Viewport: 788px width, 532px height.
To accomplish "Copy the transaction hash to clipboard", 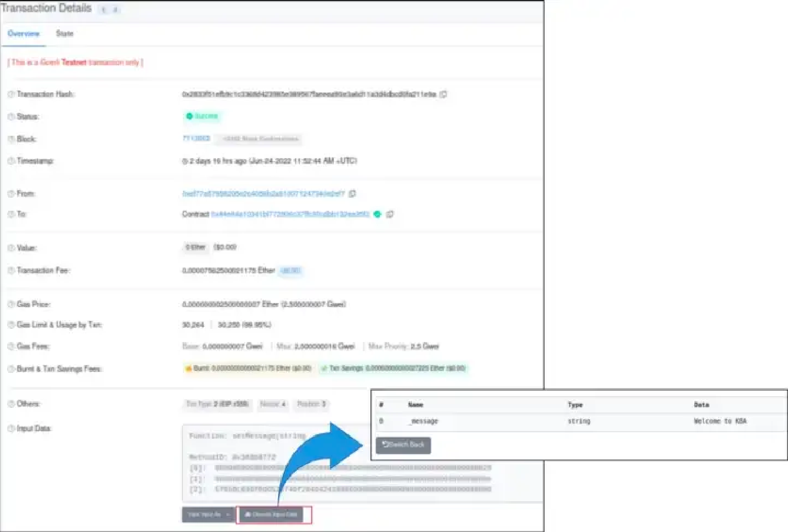I will (443, 94).
